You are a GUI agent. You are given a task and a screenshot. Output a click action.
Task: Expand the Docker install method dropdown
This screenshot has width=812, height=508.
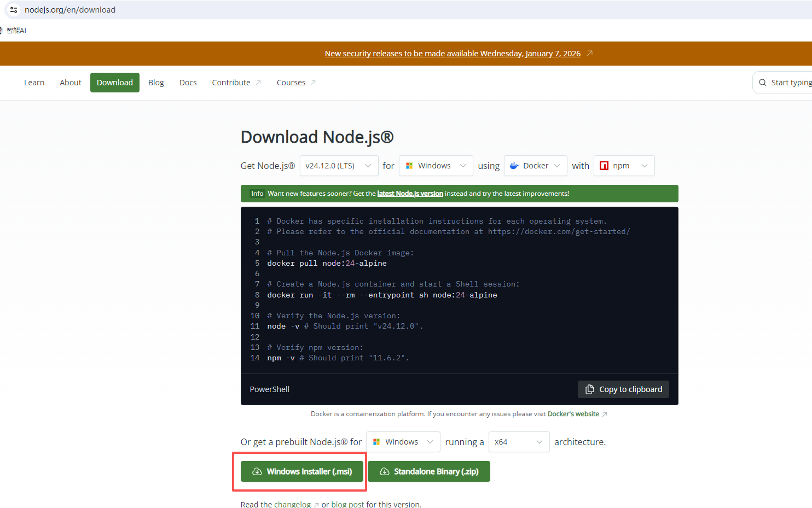(535, 166)
